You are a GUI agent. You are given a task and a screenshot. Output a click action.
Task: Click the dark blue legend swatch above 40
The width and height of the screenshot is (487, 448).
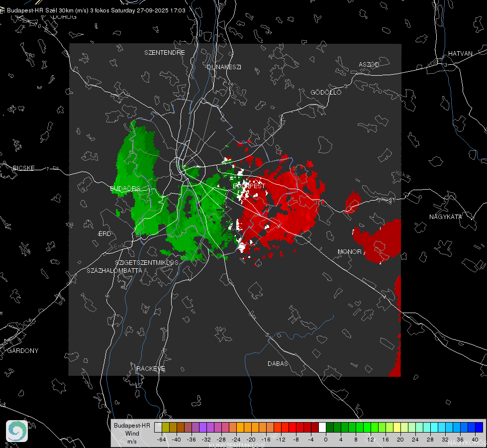click(479, 428)
